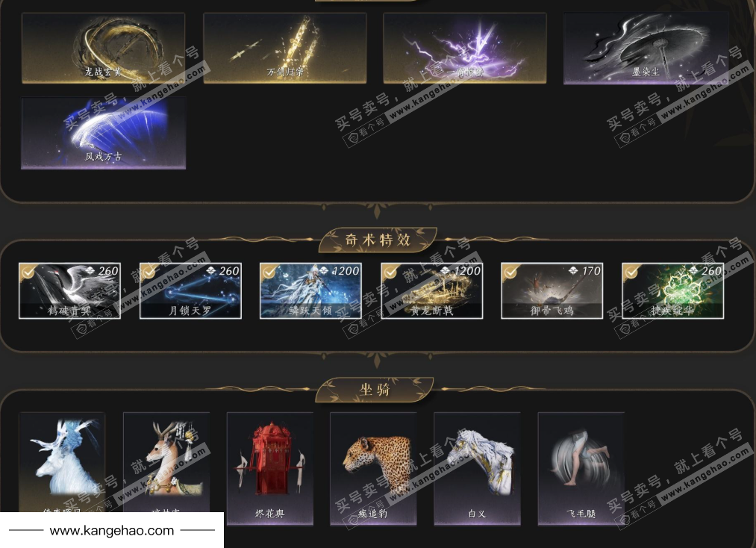Open the 万剑归宗 golden swords card
The width and height of the screenshot is (756, 548).
coord(285,48)
